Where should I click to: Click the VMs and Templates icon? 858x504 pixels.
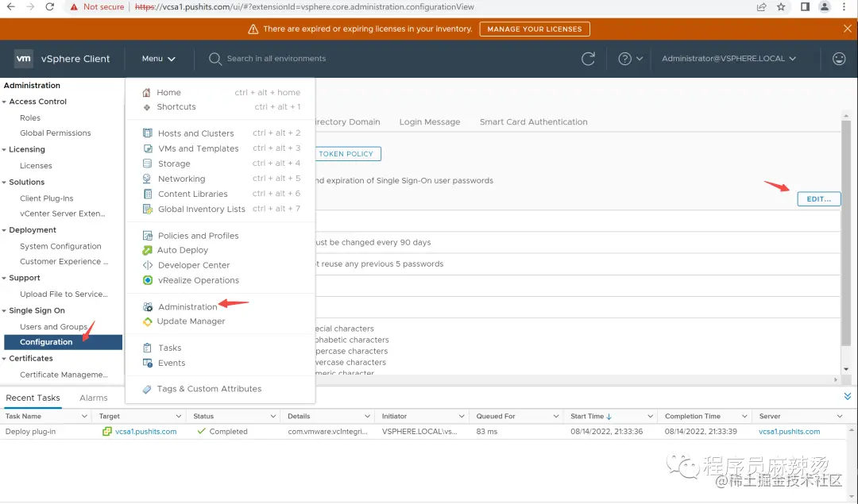click(x=147, y=148)
